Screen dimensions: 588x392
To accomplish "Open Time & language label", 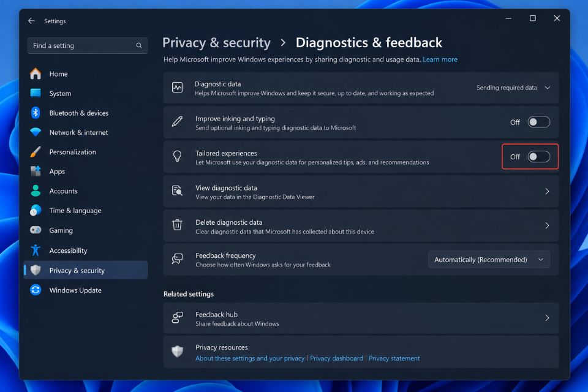I will pos(75,211).
